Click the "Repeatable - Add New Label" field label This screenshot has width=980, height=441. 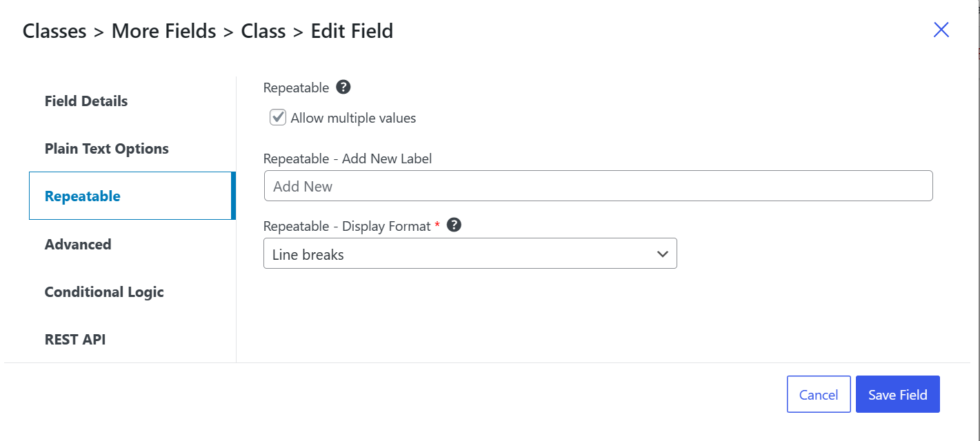(x=348, y=158)
